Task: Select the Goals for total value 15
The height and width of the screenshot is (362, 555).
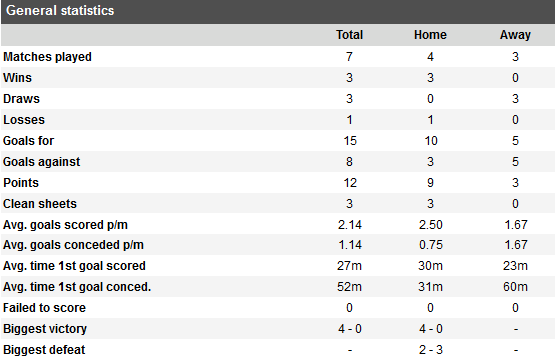Action: click(350, 140)
